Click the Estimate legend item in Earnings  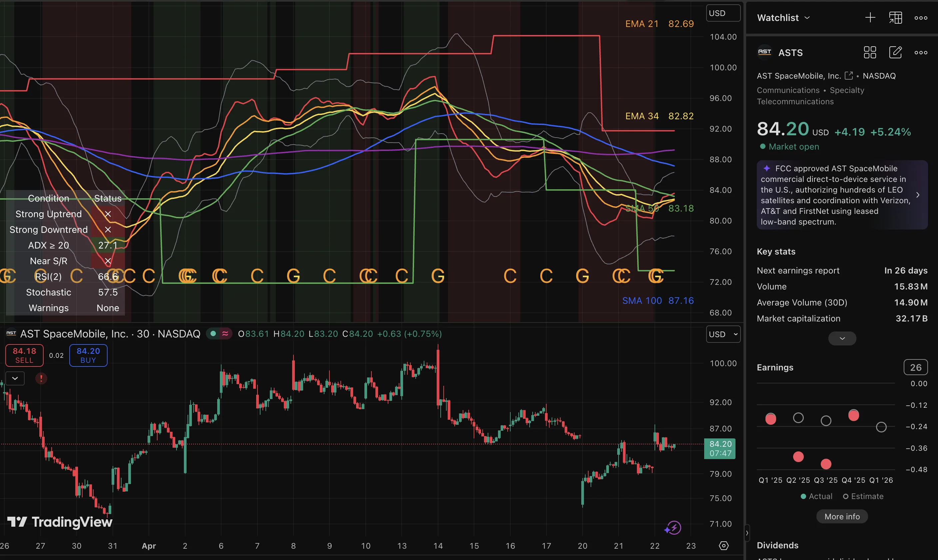click(x=863, y=496)
